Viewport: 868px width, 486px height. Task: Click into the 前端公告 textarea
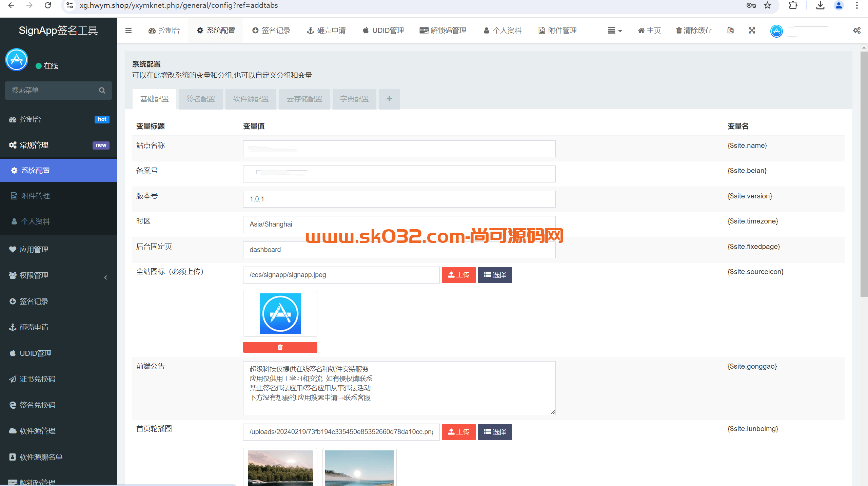coord(399,388)
